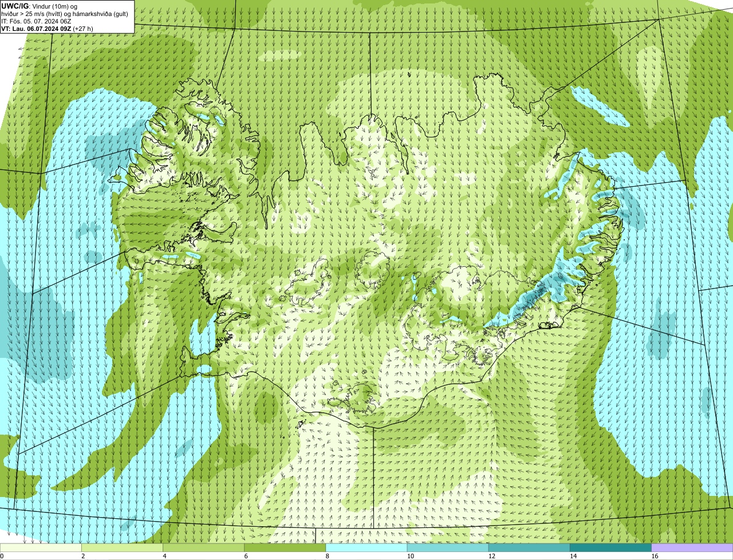The image size is (733, 560).
Task: Click the deep teal 14–16 m/s legend swatch
Action: pos(610,548)
